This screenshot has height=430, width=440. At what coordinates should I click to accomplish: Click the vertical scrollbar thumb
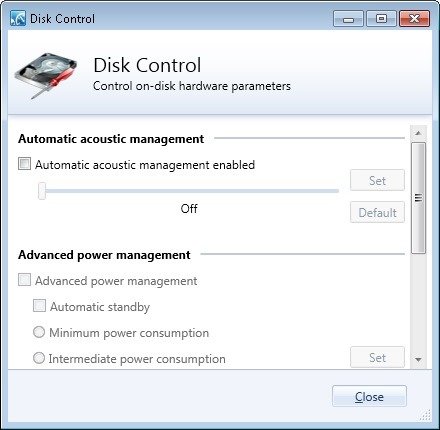[418, 198]
